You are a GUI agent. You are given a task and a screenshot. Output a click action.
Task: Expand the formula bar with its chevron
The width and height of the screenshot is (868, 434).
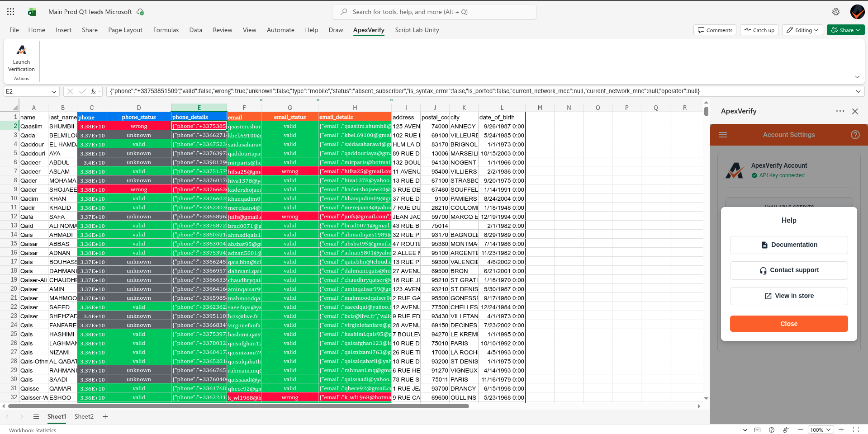tap(859, 91)
